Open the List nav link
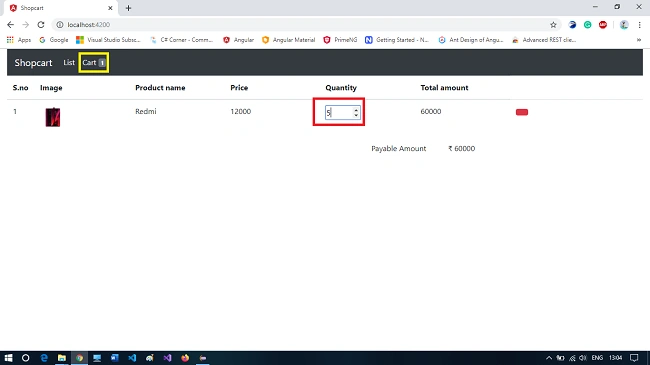The height and width of the screenshot is (365, 650). 69,62
